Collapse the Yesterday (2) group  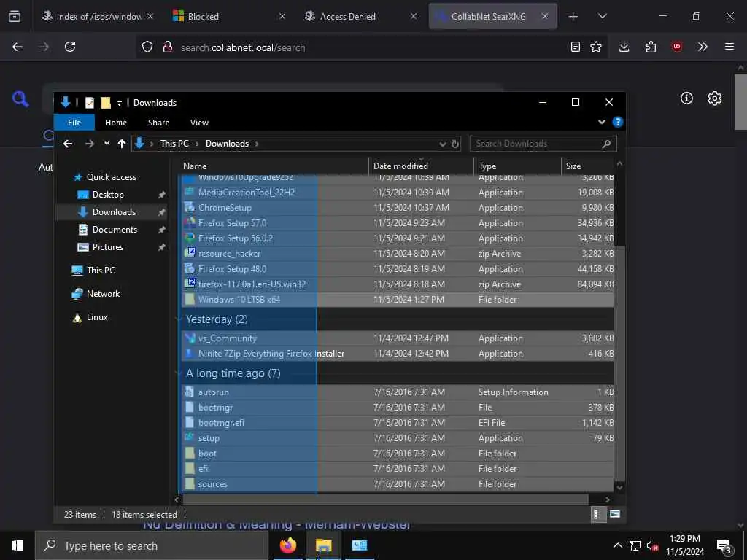point(179,319)
